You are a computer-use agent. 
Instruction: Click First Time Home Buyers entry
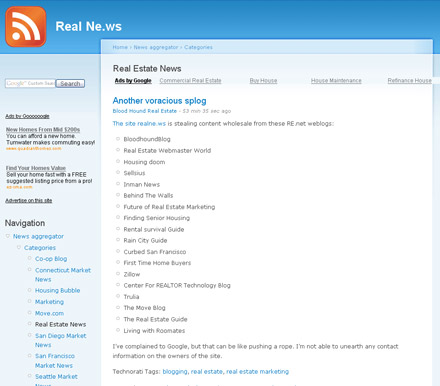point(157,263)
